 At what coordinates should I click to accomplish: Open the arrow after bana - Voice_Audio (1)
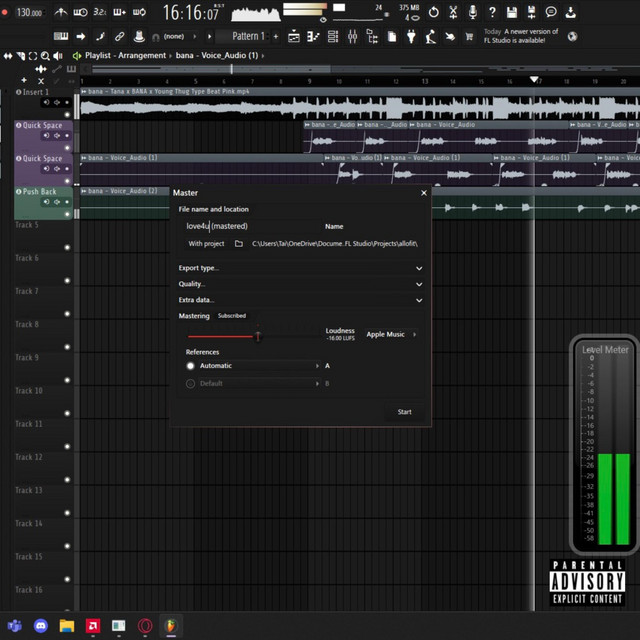click(263, 56)
